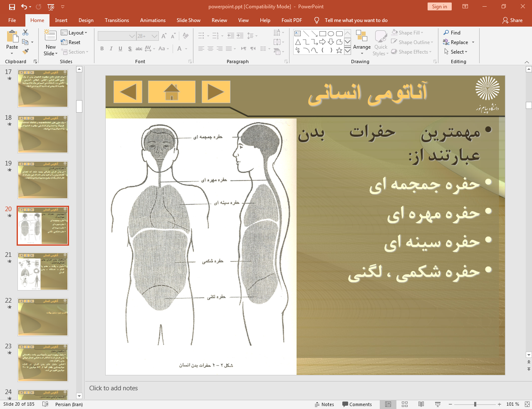The image size is (532, 409).
Task: Switch to Slide Sorter view icon
Action: tap(405, 404)
